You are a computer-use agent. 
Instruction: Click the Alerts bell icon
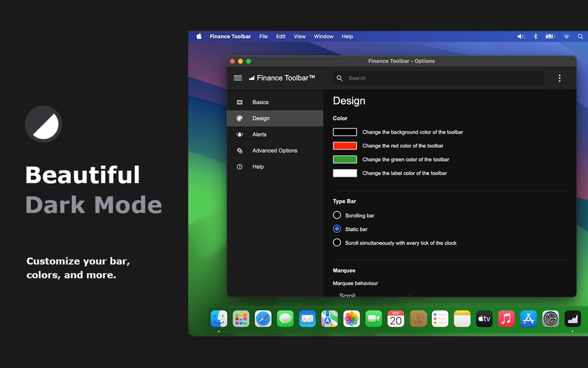point(240,134)
